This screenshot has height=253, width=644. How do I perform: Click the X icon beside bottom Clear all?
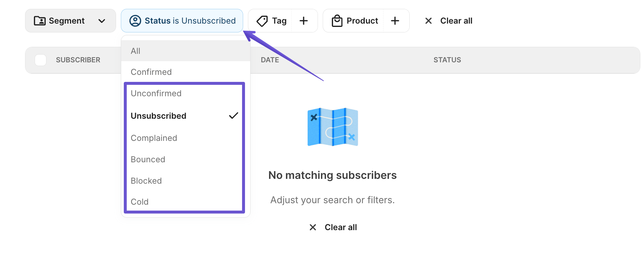(x=313, y=227)
